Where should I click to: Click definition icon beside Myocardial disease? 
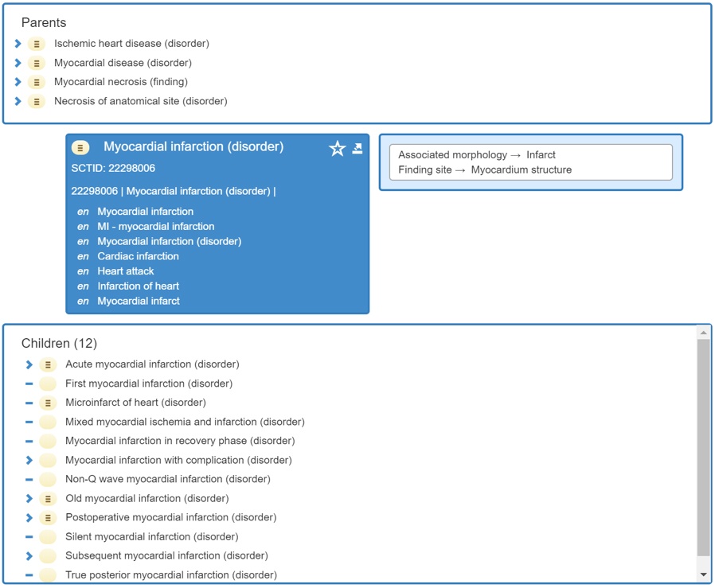(37, 63)
